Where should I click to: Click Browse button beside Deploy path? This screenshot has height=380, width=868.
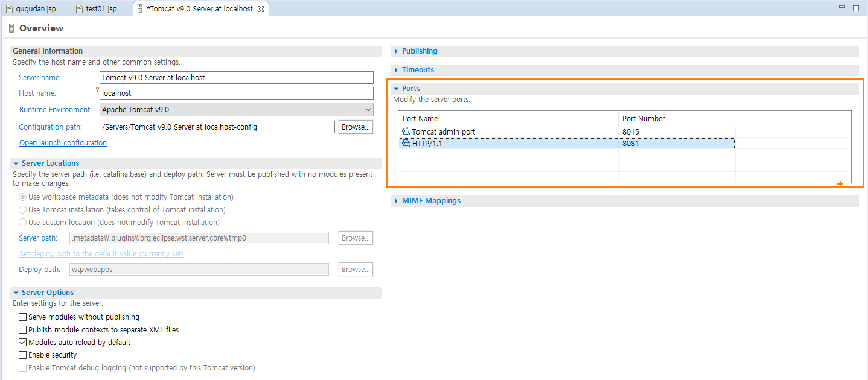(x=356, y=269)
